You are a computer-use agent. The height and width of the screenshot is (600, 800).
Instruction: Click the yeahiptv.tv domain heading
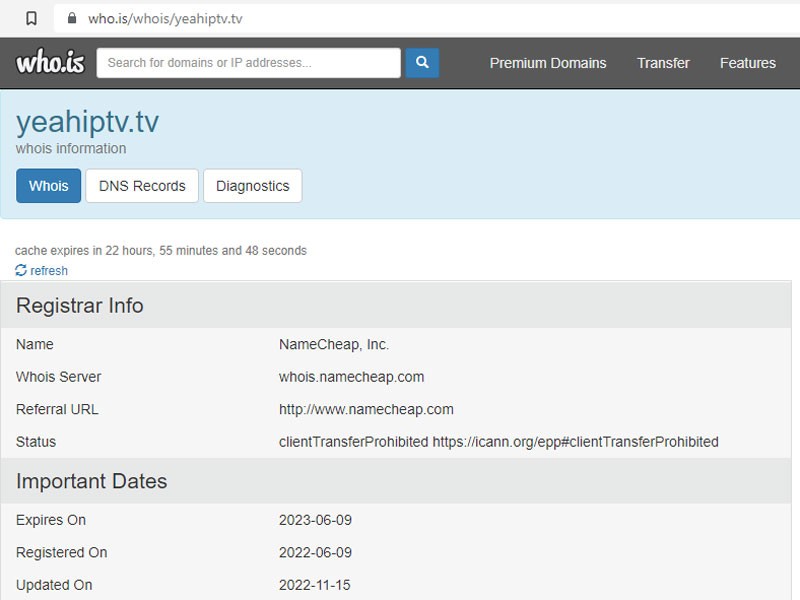[87, 122]
